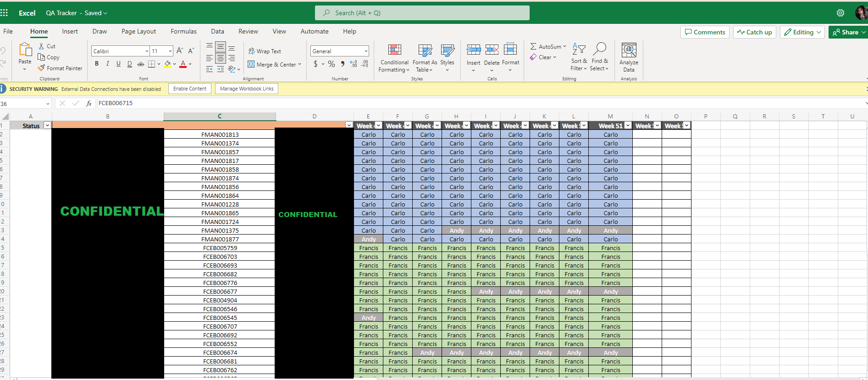This screenshot has height=380, width=868.
Task: Click the Editing mode button
Action: pyautogui.click(x=802, y=32)
